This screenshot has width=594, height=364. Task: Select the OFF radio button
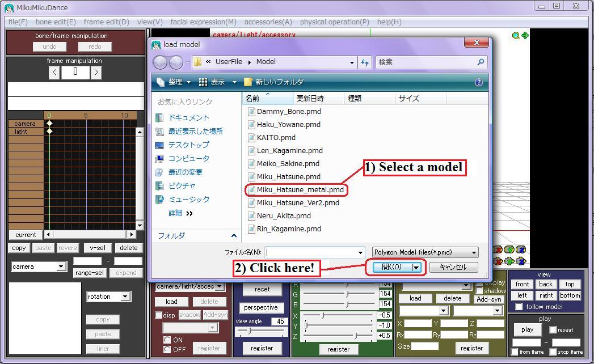pos(167,349)
